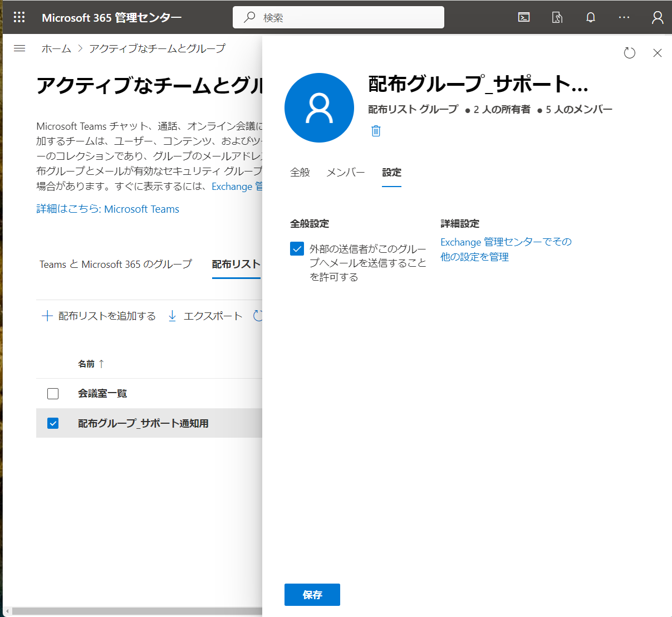This screenshot has width=672, height=617.
Task: Select the 配布リスト tab
Action: [236, 264]
